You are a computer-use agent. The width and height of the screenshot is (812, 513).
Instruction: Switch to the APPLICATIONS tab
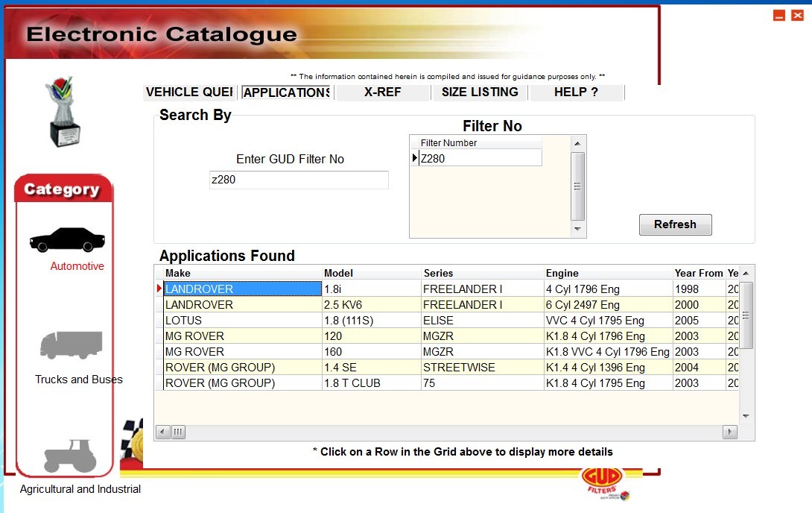point(286,92)
